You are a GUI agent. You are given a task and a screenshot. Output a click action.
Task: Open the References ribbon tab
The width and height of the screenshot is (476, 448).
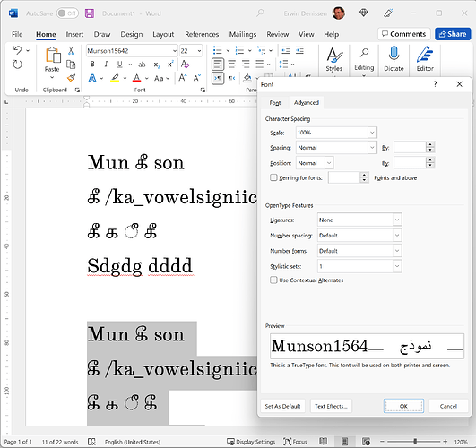[202, 34]
